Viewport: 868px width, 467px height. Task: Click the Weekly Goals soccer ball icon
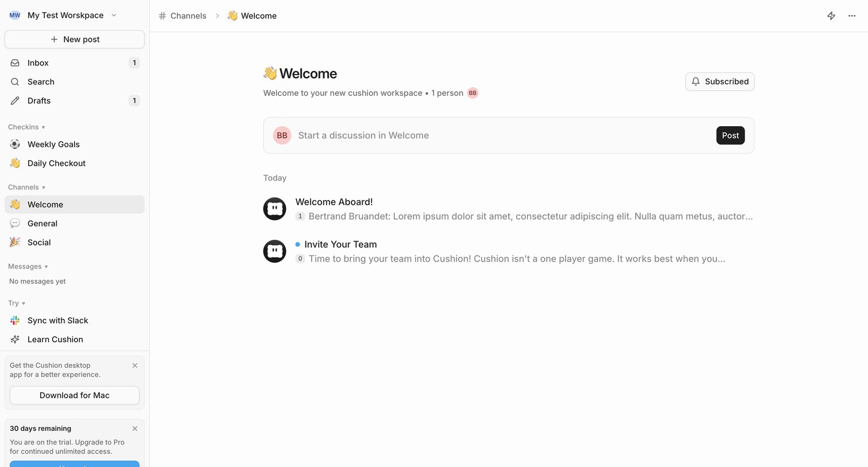(15, 145)
